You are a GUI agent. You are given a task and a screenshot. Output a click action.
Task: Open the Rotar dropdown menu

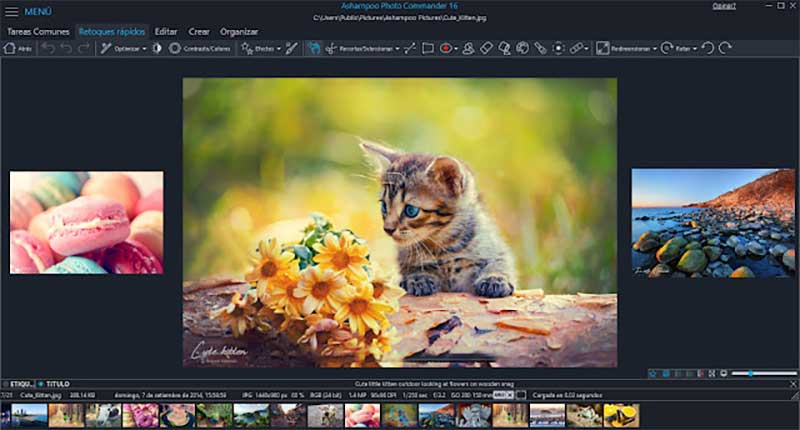(681, 48)
